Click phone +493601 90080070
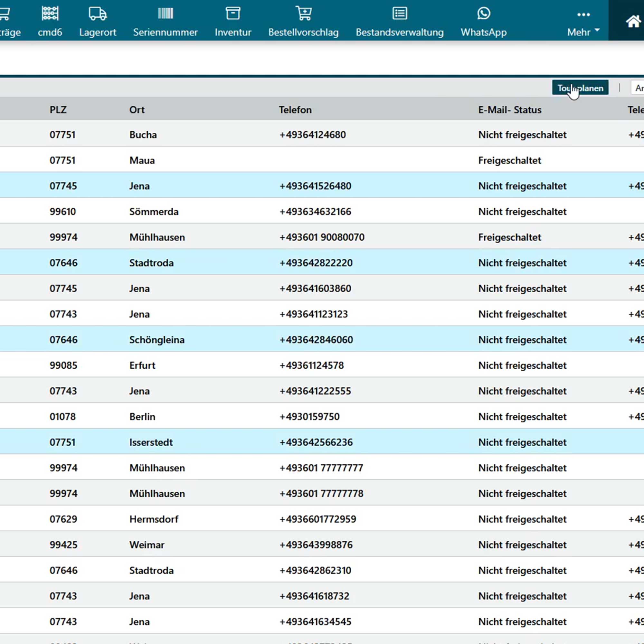Screen dimensions: 644x644 coord(322,237)
